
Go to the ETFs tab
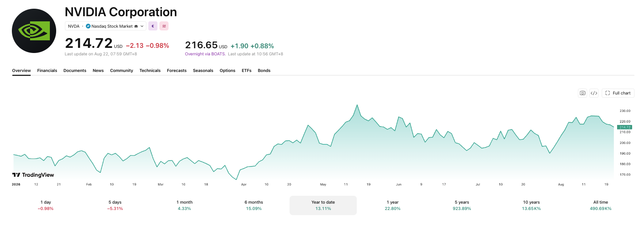point(246,71)
